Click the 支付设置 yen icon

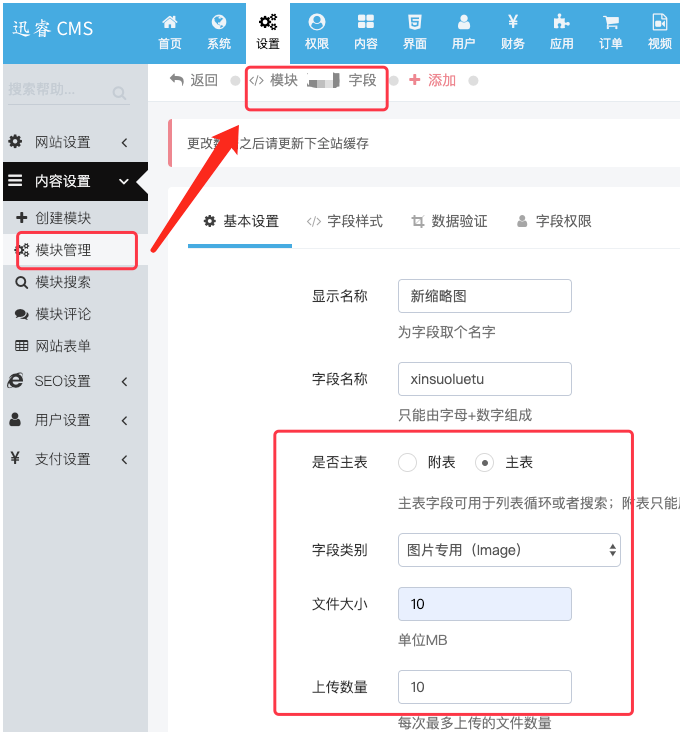(x=15, y=458)
